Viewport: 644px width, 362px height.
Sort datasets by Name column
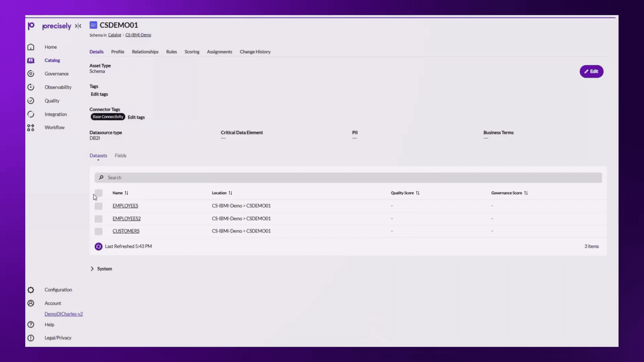coord(126,193)
